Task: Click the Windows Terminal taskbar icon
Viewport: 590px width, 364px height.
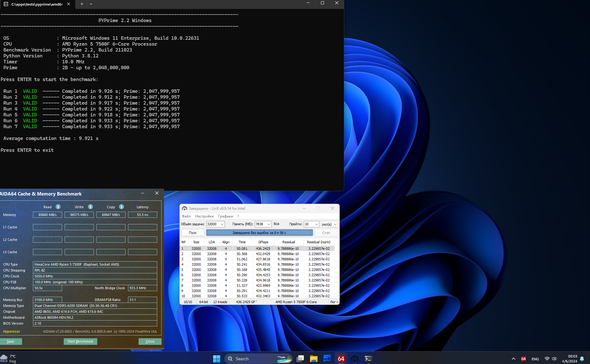Action: pos(368,359)
